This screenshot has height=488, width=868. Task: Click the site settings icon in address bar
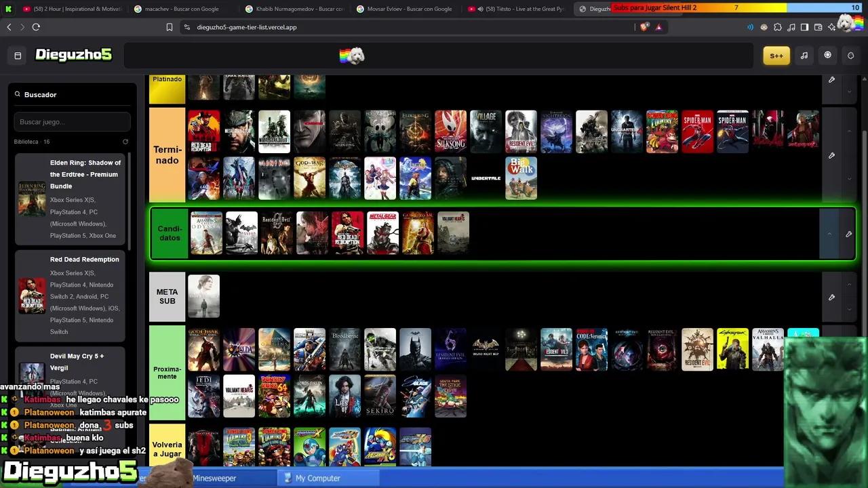(186, 27)
